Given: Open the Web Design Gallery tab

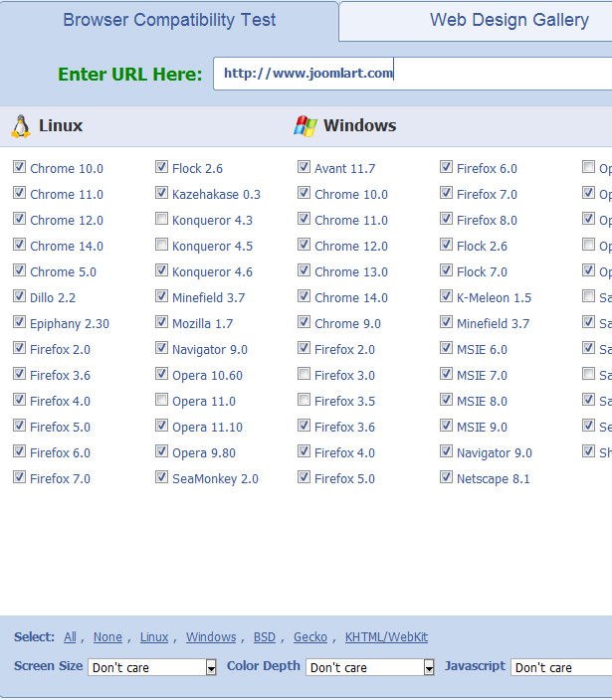Looking at the screenshot, I should pyautogui.click(x=476, y=21).
